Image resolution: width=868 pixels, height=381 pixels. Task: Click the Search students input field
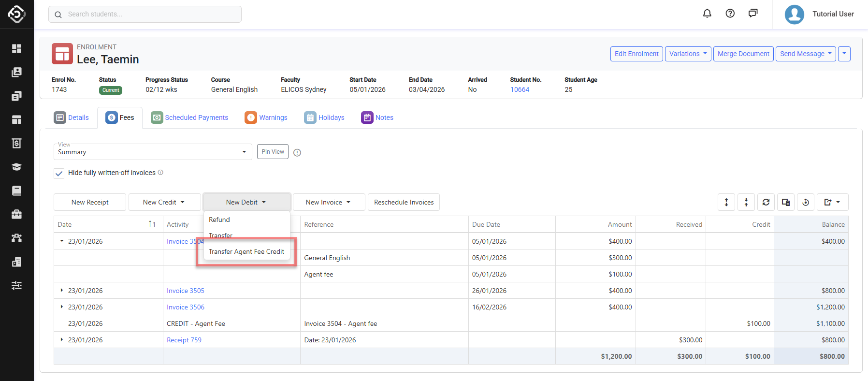pos(145,14)
